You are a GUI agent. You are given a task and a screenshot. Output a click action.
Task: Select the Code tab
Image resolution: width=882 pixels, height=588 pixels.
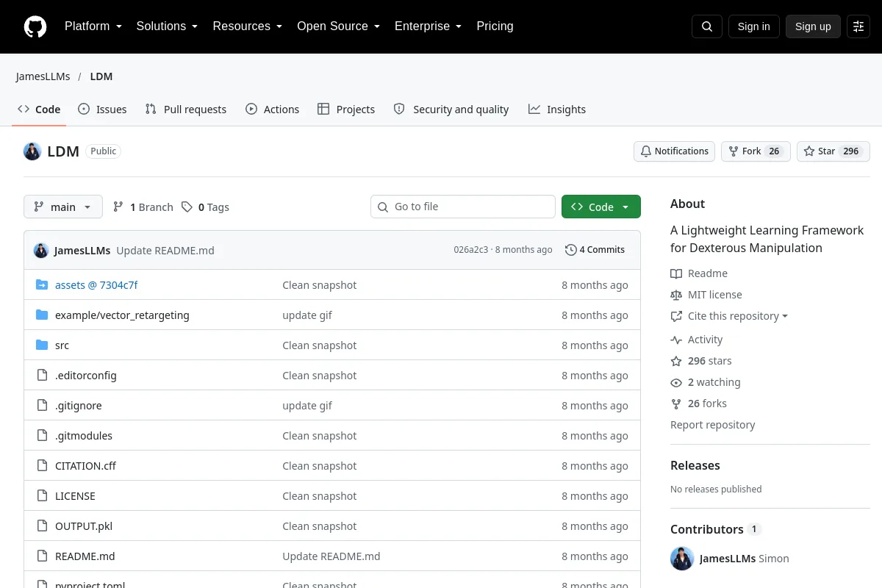point(40,110)
